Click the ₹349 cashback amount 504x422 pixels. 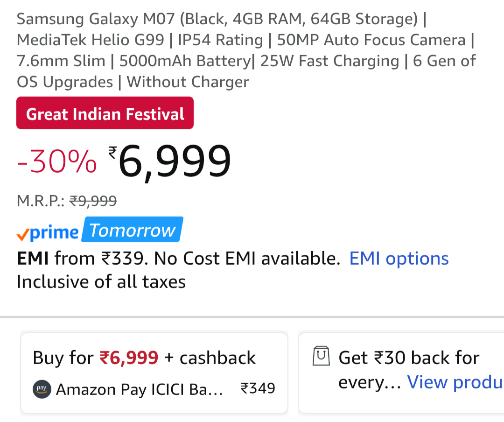pyautogui.click(x=258, y=388)
